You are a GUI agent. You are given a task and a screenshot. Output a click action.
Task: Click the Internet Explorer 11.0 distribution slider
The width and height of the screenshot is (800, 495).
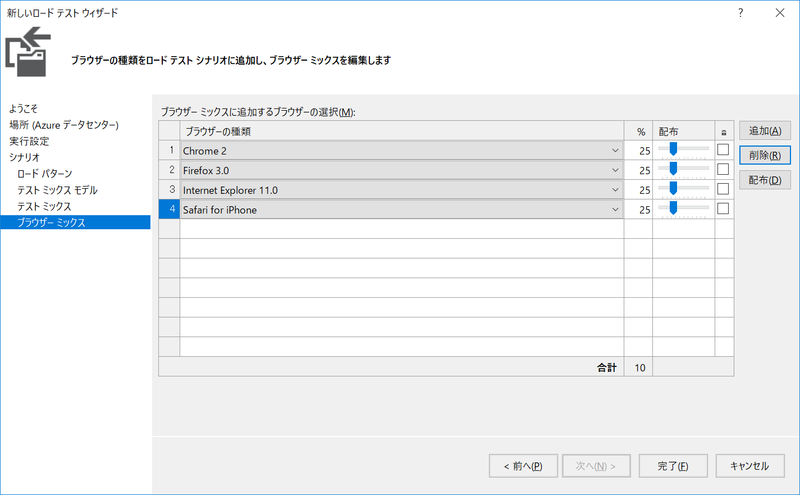tap(683, 189)
